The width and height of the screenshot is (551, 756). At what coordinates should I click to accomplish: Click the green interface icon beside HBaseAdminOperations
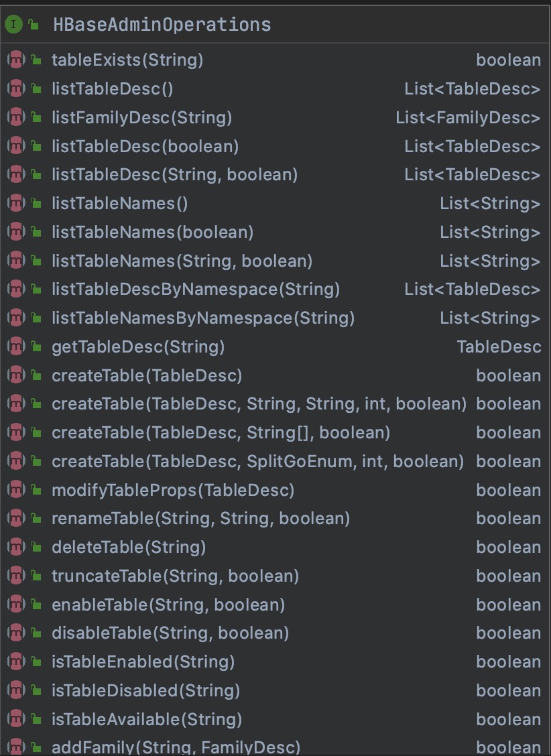pos(13,24)
